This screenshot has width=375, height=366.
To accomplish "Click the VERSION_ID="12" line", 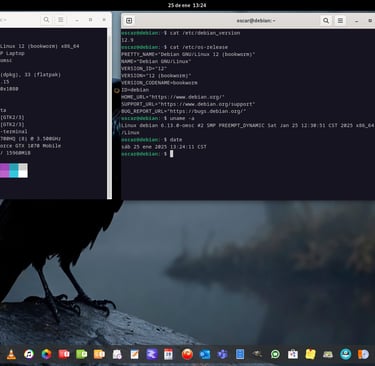I will coord(144,69).
